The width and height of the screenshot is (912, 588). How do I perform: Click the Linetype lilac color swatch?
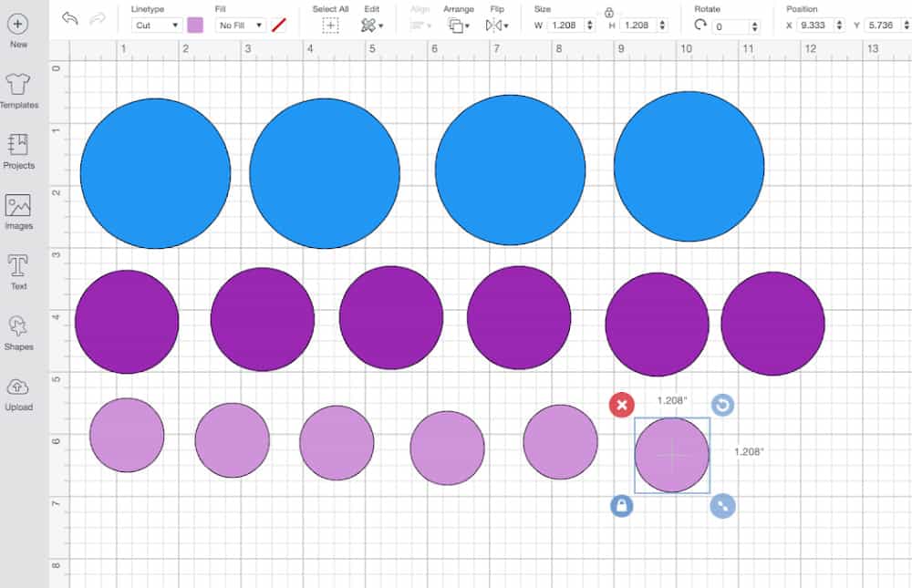[x=195, y=25]
